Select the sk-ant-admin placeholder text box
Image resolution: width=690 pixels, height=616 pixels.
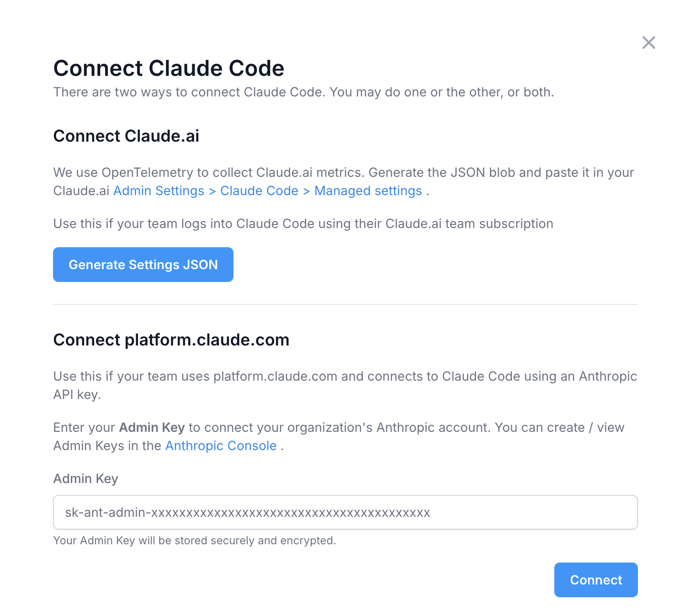[x=345, y=512]
